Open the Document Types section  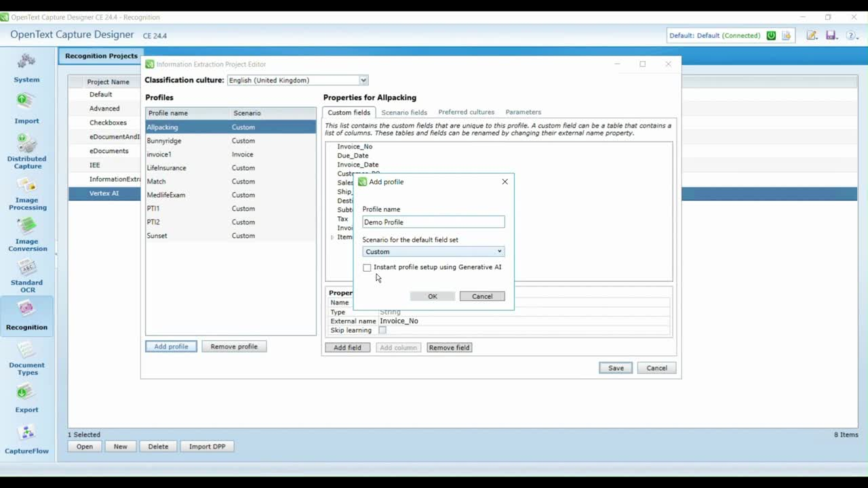(26, 359)
